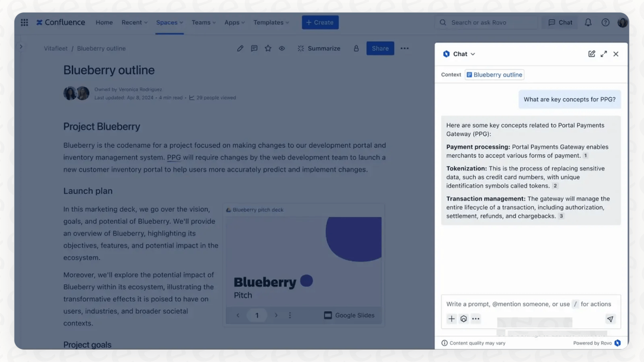644x362 pixels.
Task: Expand the Chat header dropdown arrow
Action: [x=473, y=54]
